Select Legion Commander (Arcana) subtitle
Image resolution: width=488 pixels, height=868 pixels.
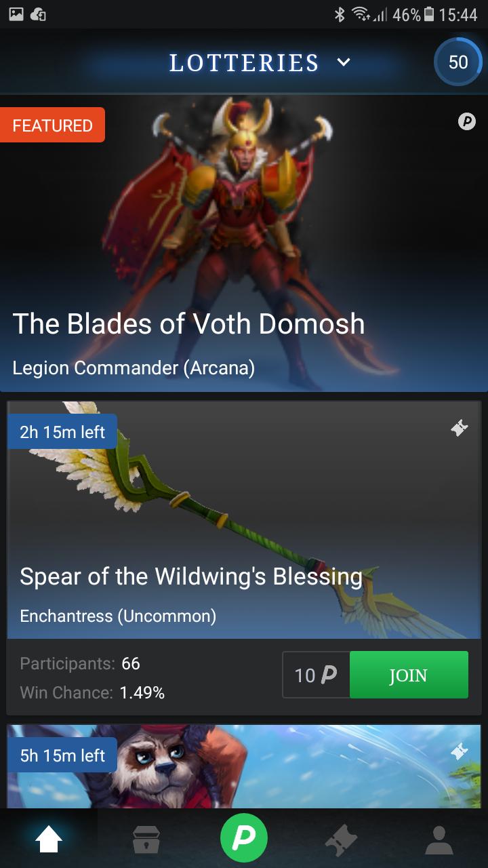(134, 368)
